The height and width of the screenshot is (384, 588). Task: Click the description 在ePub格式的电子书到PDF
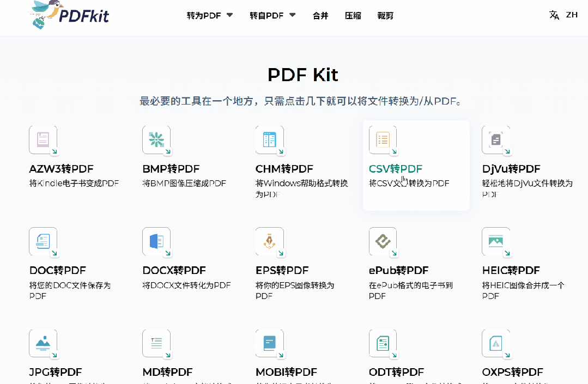(x=411, y=290)
